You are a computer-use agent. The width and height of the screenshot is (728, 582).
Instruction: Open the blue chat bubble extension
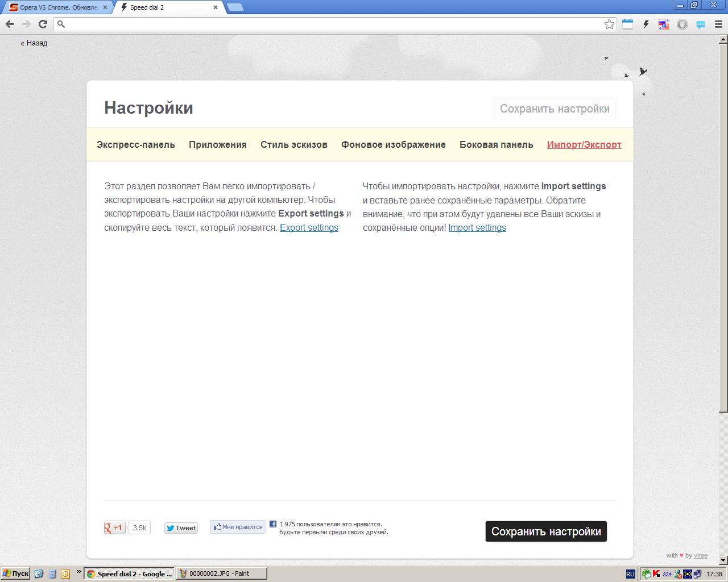[700, 24]
